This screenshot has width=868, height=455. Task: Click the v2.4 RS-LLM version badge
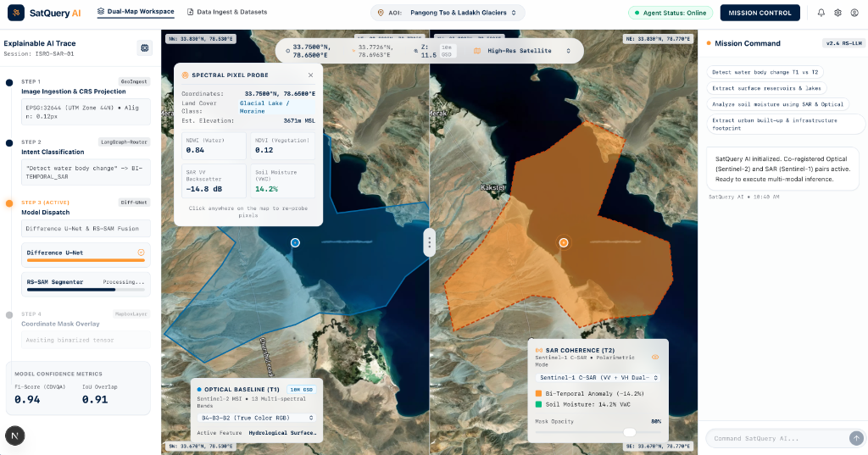(x=843, y=43)
